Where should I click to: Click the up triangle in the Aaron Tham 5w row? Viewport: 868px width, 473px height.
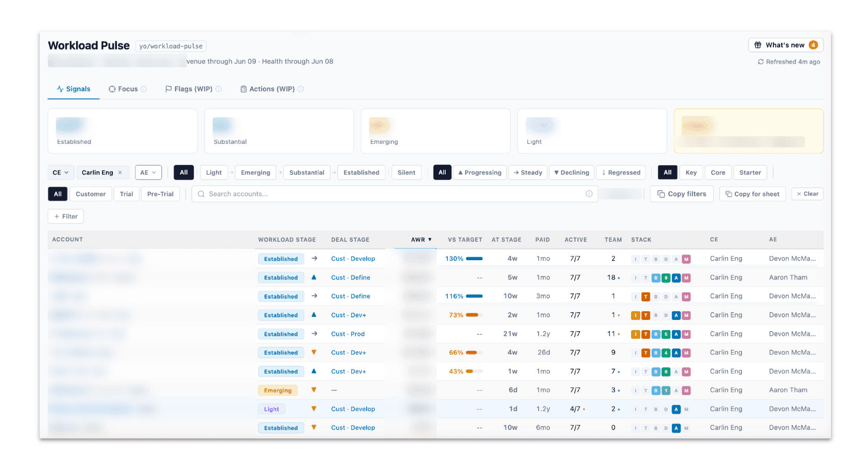click(314, 277)
